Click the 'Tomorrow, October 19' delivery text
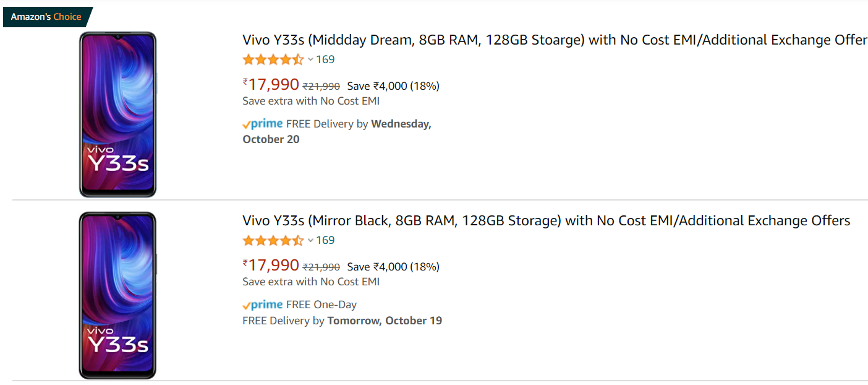This screenshot has height=385, width=868. [x=385, y=321]
